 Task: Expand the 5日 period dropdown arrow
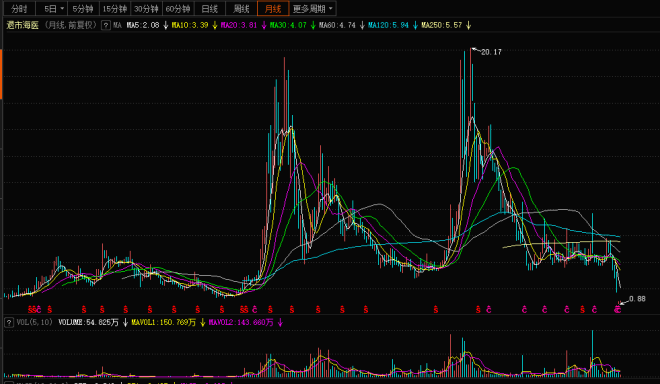click(x=62, y=8)
